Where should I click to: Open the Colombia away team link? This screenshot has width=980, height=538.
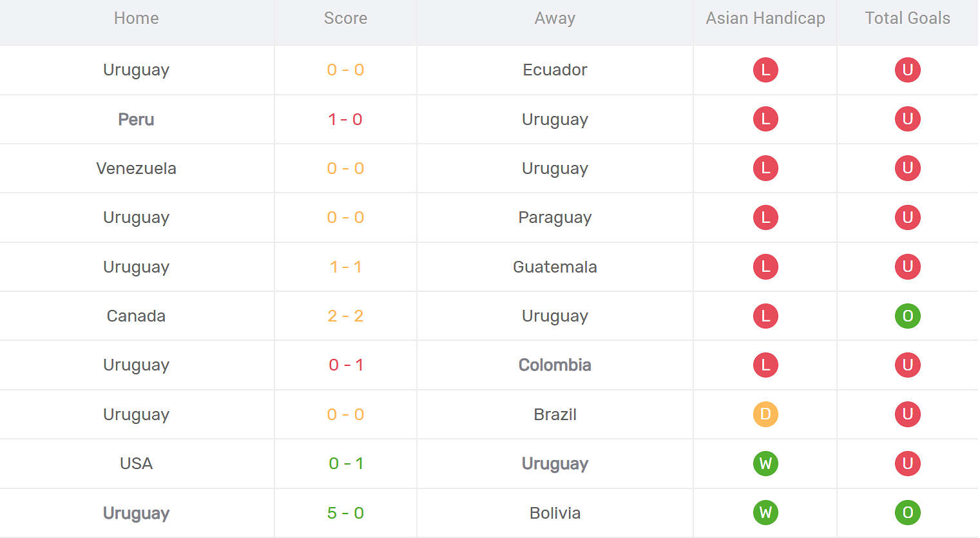(555, 365)
